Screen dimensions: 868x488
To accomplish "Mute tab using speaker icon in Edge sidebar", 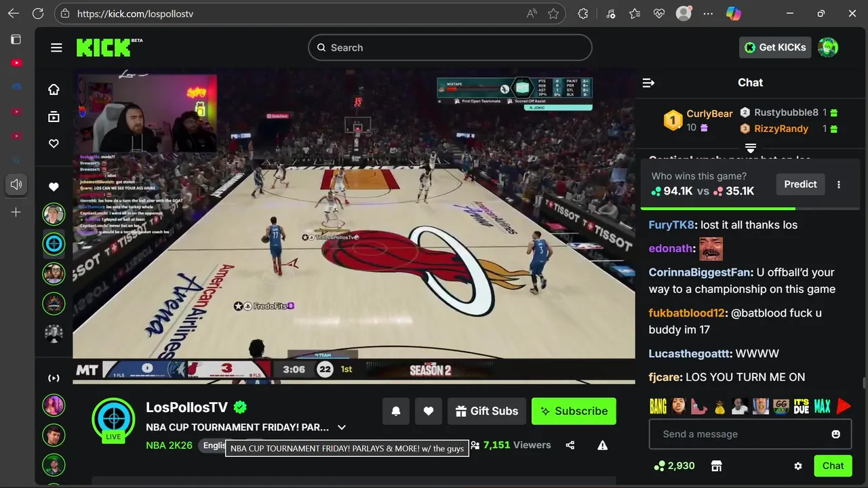I will pos(16,184).
